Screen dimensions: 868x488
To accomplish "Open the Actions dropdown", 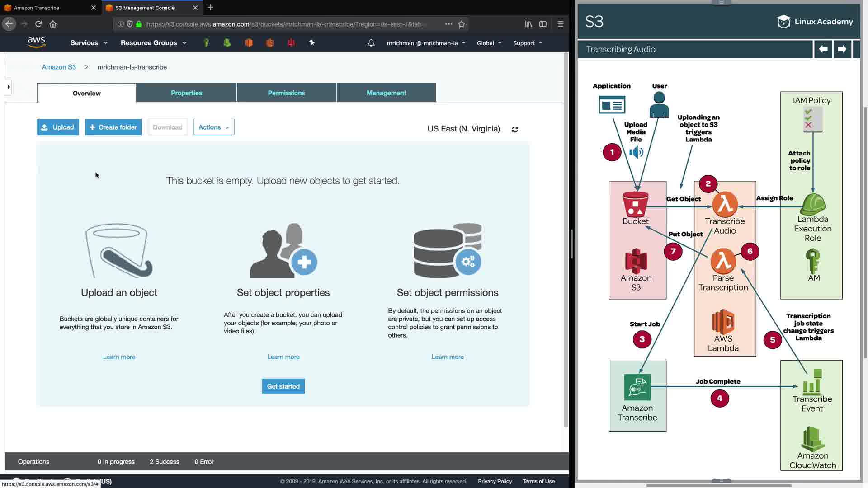I will tap(213, 127).
